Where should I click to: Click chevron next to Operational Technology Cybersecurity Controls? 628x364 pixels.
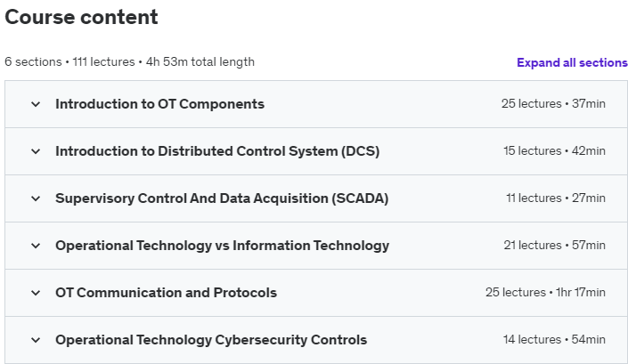pyautogui.click(x=36, y=340)
